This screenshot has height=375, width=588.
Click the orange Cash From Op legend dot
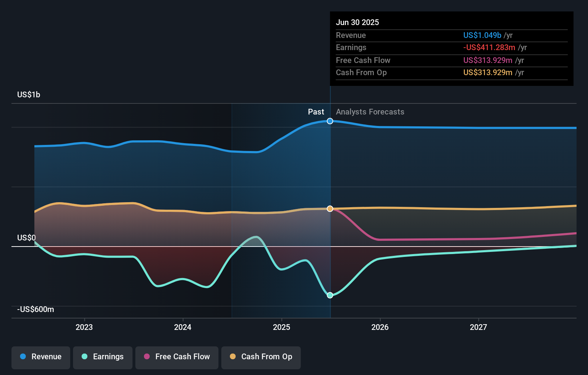pyautogui.click(x=233, y=356)
